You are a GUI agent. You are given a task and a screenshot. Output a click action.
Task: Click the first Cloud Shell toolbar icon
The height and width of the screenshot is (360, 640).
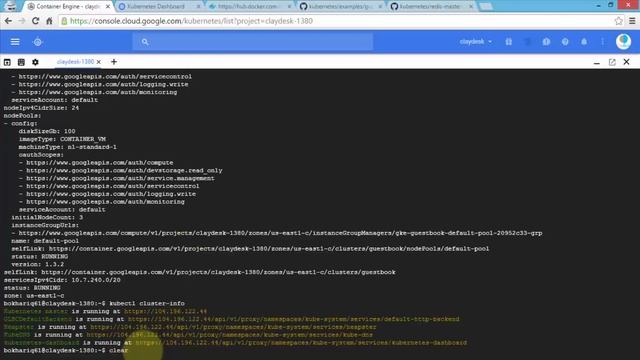[x=7, y=62]
